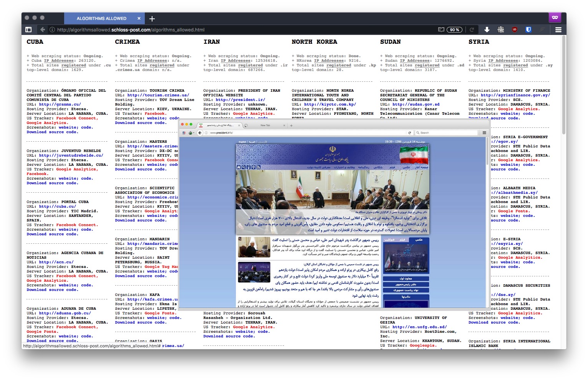
Task: Click 'Facebook Connect' tracker text under Portal Cuba
Action: click(77, 225)
